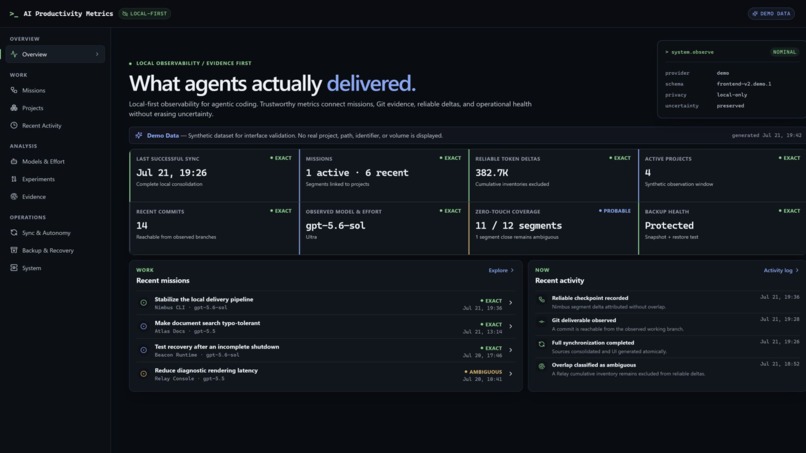Click status icon for Stabilize the local delivery pipeline
Viewport: 806px width, 453px height.
[x=143, y=303]
